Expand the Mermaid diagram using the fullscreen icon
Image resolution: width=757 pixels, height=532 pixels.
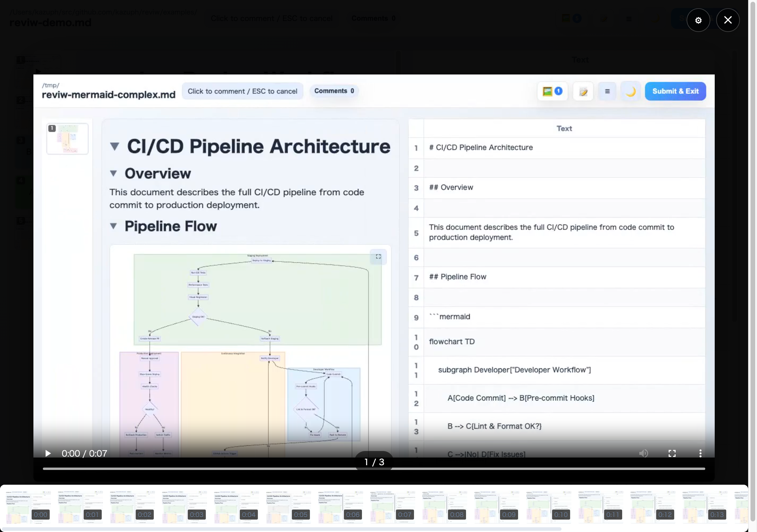click(x=378, y=257)
